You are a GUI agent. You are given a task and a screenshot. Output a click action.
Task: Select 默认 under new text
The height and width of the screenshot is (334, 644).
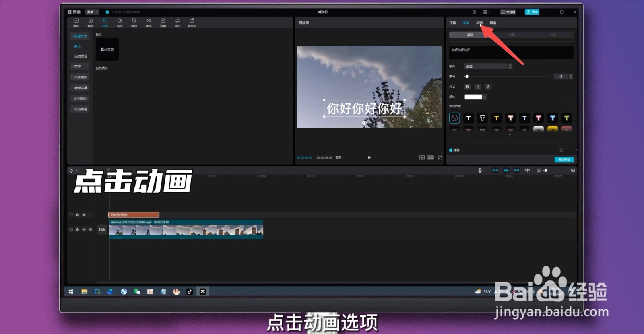(x=78, y=47)
